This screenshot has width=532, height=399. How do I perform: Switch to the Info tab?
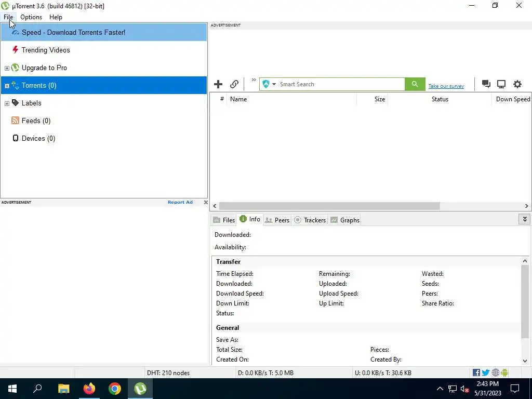pos(250,219)
